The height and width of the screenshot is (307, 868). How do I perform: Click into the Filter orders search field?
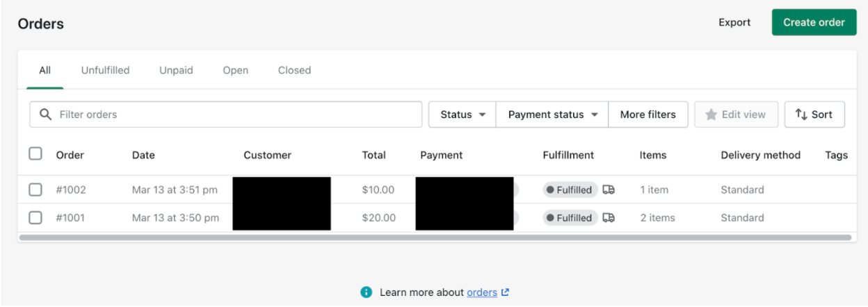pos(226,115)
